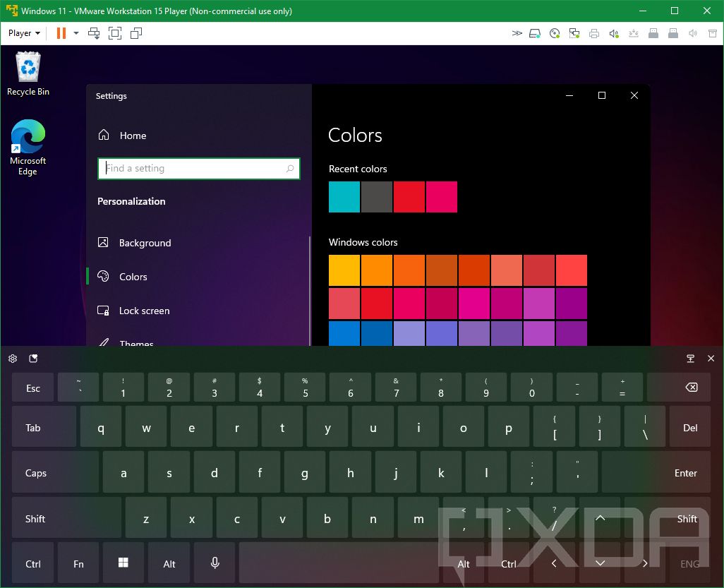This screenshot has height=588, width=724.
Task: Pick the teal recent color
Action: (x=344, y=197)
